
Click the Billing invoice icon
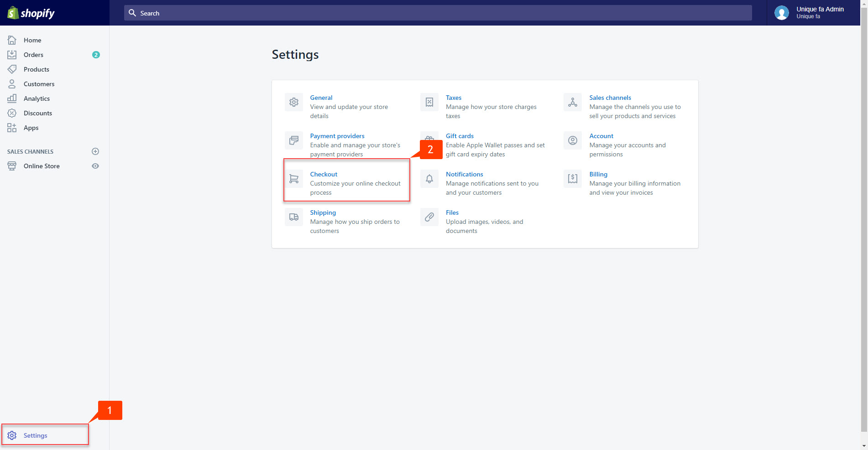(x=573, y=179)
